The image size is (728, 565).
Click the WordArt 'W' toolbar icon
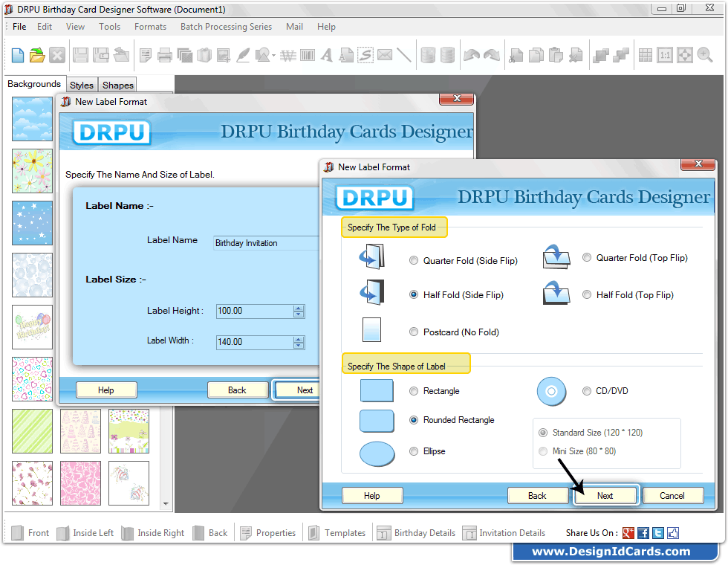(288, 56)
